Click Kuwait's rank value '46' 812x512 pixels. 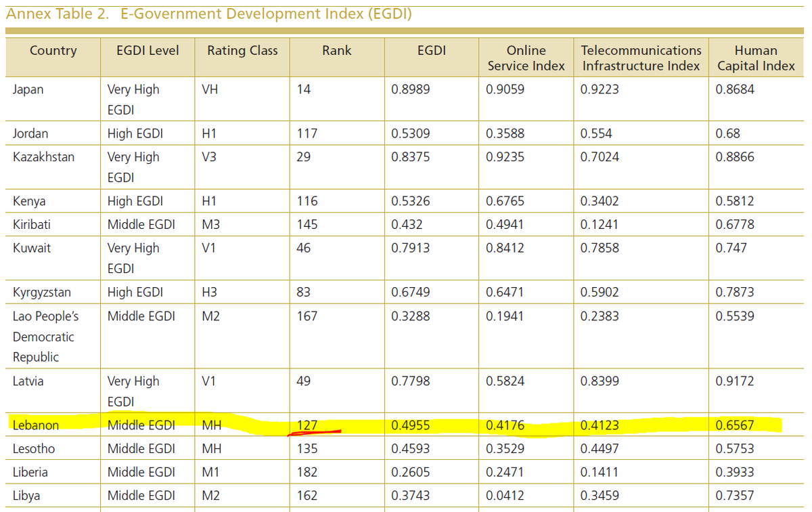(304, 248)
